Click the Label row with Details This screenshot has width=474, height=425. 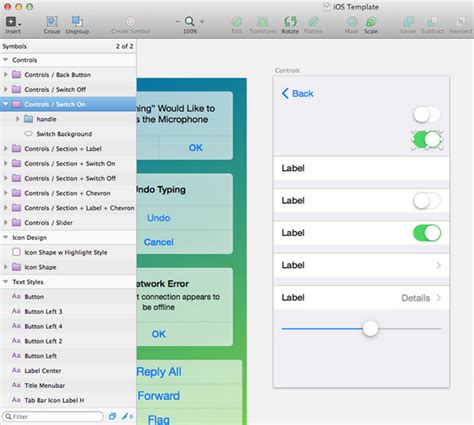pyautogui.click(x=361, y=298)
